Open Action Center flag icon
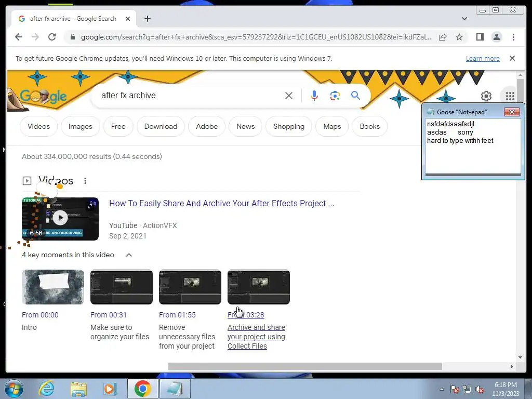Viewport: 532px width, 399px height. pos(455,389)
